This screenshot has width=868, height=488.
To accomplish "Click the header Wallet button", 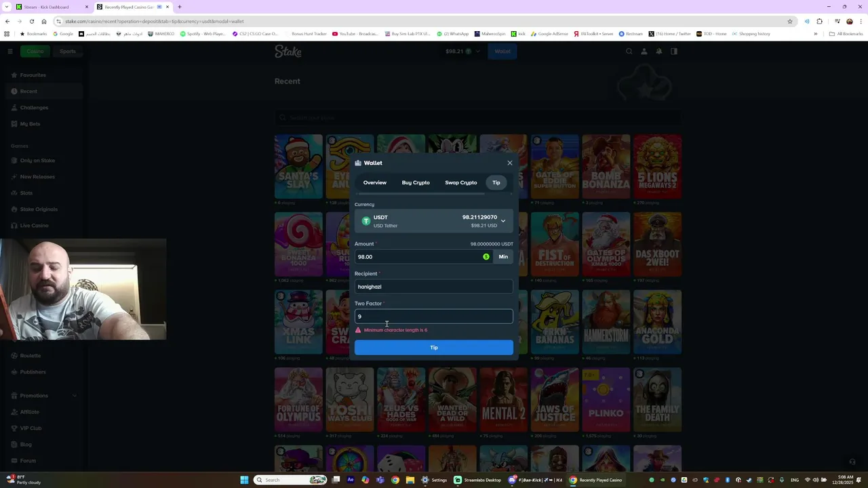I will click(502, 51).
